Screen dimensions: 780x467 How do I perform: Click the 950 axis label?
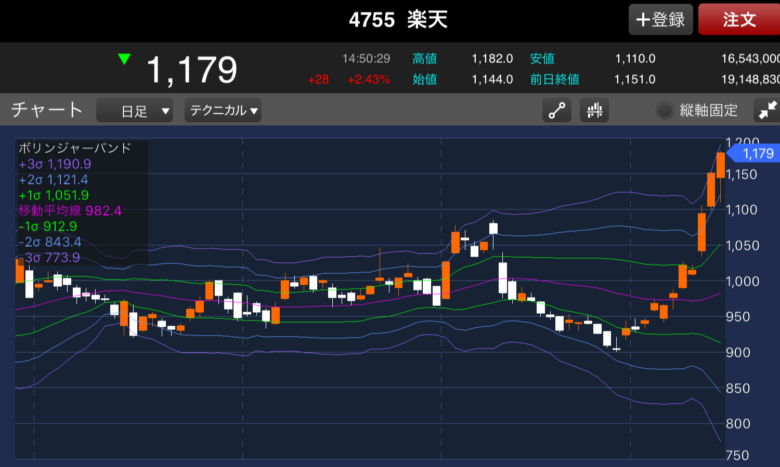[737, 317]
